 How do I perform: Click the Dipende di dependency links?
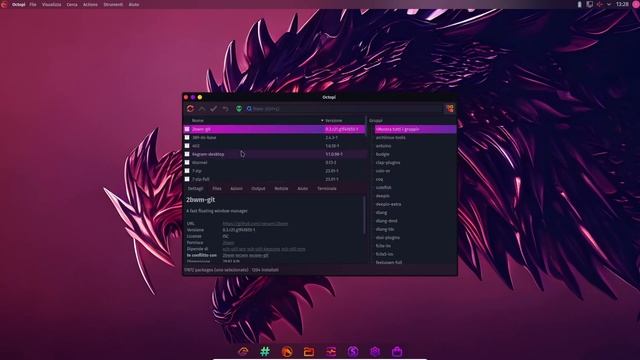click(264, 249)
